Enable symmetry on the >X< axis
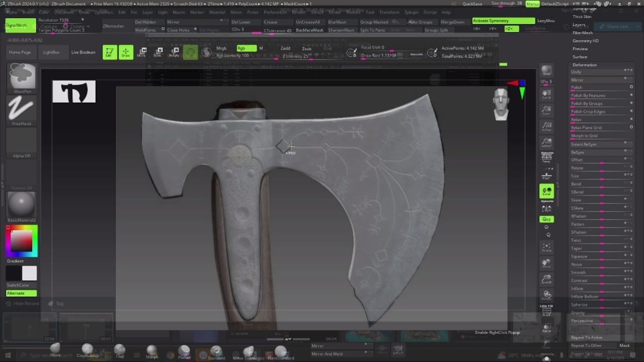The image size is (644, 362). click(476, 29)
